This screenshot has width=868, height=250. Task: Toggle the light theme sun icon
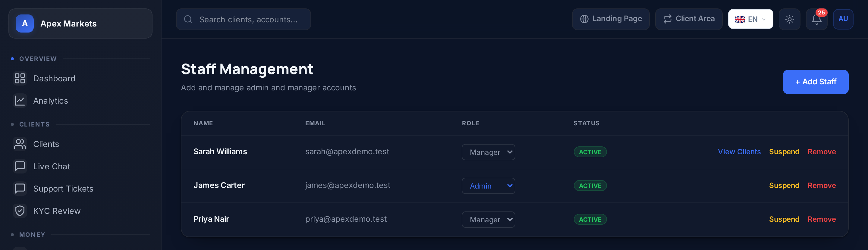(790, 19)
